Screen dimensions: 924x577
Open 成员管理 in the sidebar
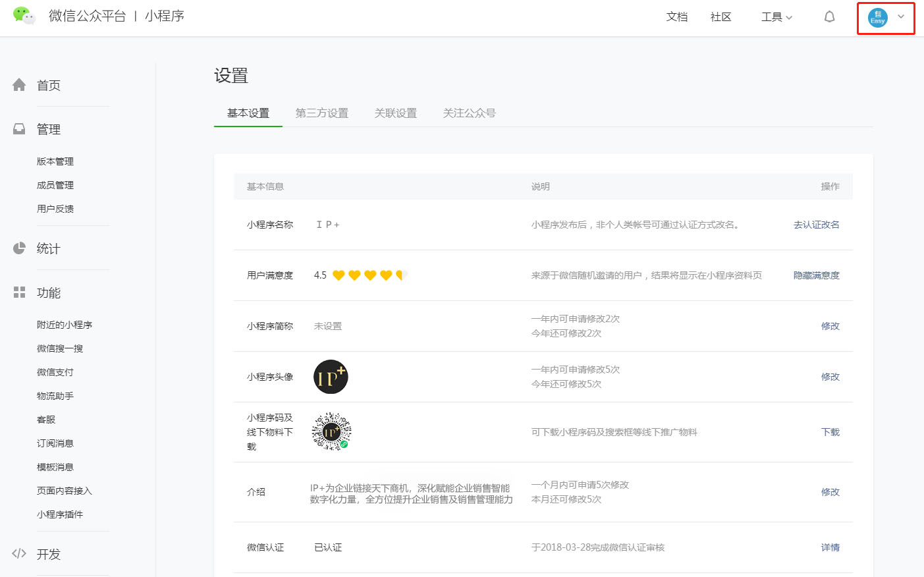tap(55, 185)
